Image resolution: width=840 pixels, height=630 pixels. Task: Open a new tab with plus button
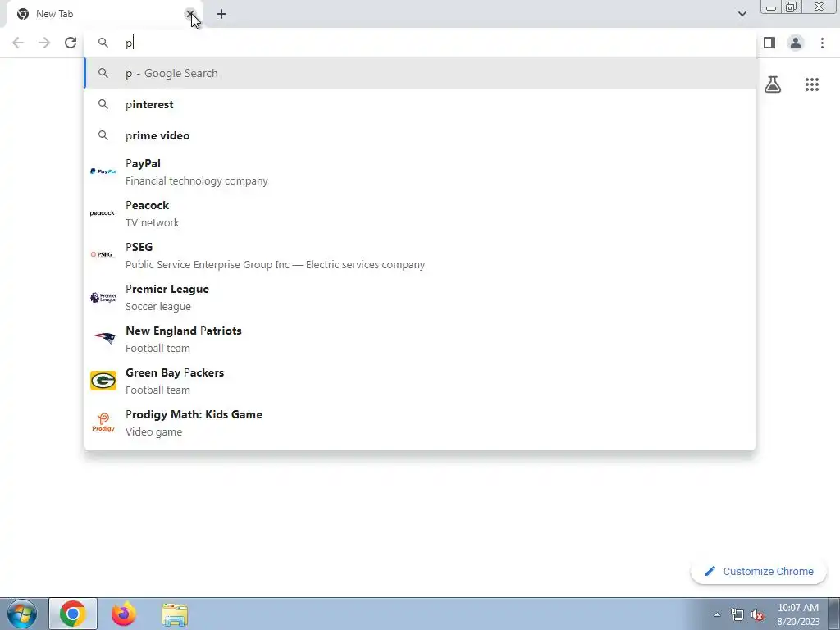[x=221, y=14]
